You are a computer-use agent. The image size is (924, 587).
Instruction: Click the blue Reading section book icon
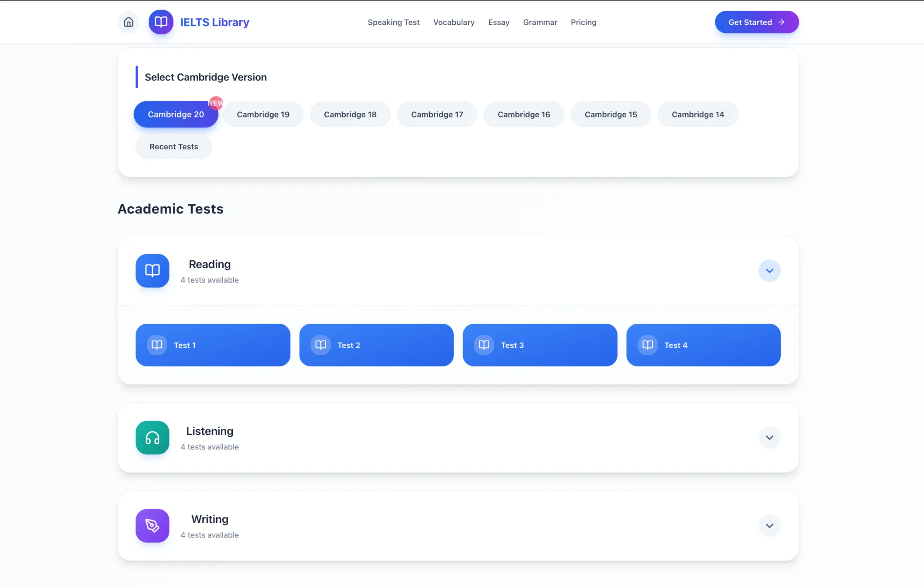[x=152, y=270]
